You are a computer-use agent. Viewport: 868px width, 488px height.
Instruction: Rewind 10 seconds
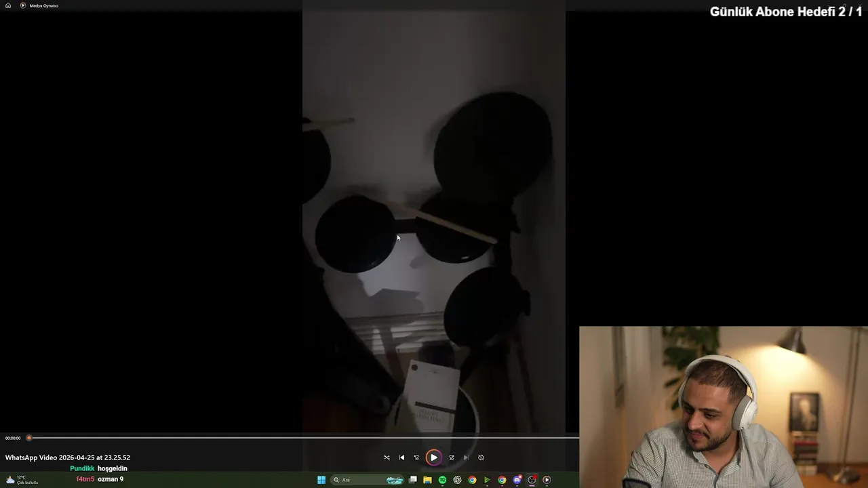click(416, 457)
